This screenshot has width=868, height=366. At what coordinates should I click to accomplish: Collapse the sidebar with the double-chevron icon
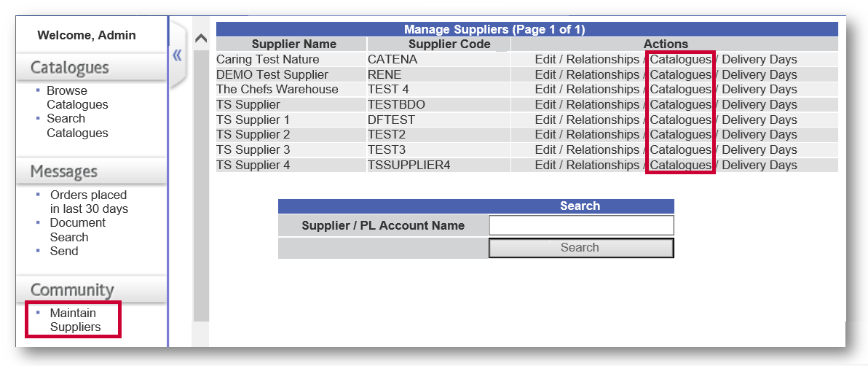[x=177, y=55]
